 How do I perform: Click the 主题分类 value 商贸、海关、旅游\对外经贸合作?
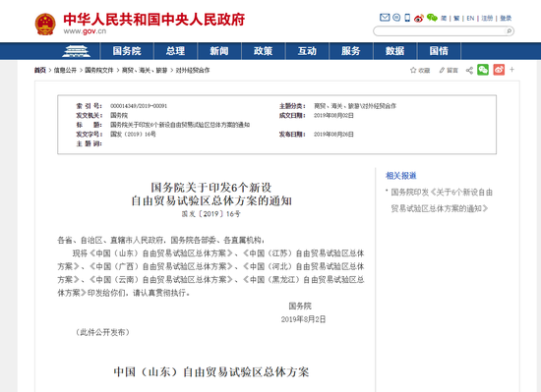tap(355, 106)
